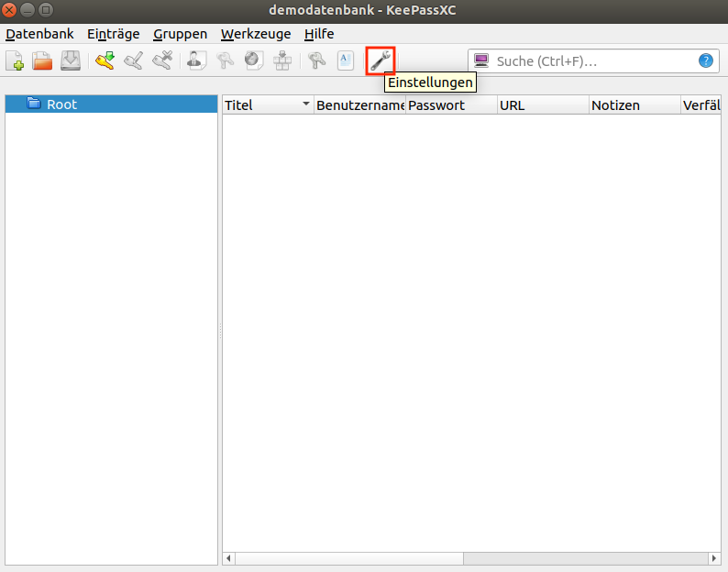Screen dimensions: 728x572
Task: Add a new entry with key icon
Action: (x=105, y=61)
